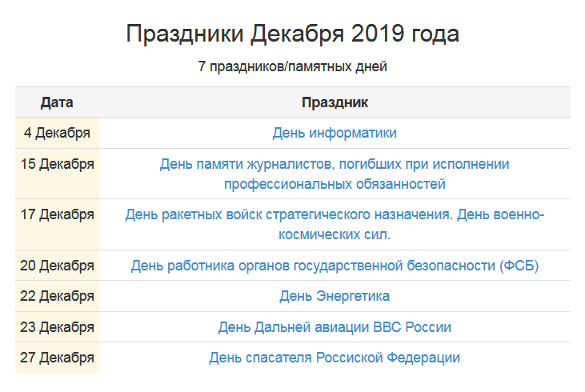
Task: Select the 22 Декабря date cell
Action: [57, 296]
